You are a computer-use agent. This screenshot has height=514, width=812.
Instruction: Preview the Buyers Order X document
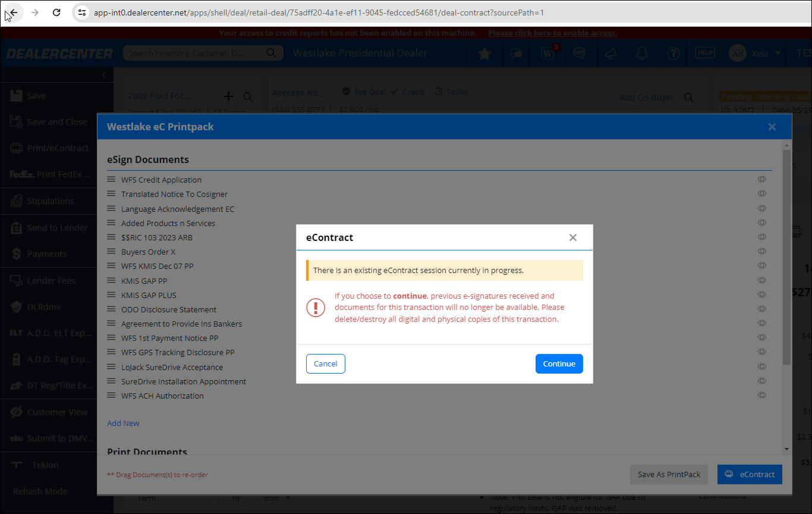tap(762, 251)
